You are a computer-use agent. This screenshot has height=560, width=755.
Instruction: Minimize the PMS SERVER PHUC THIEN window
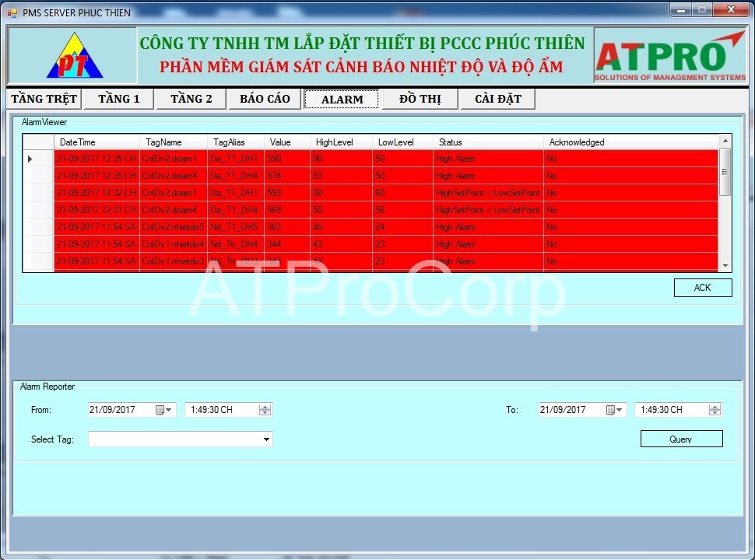coord(681,9)
